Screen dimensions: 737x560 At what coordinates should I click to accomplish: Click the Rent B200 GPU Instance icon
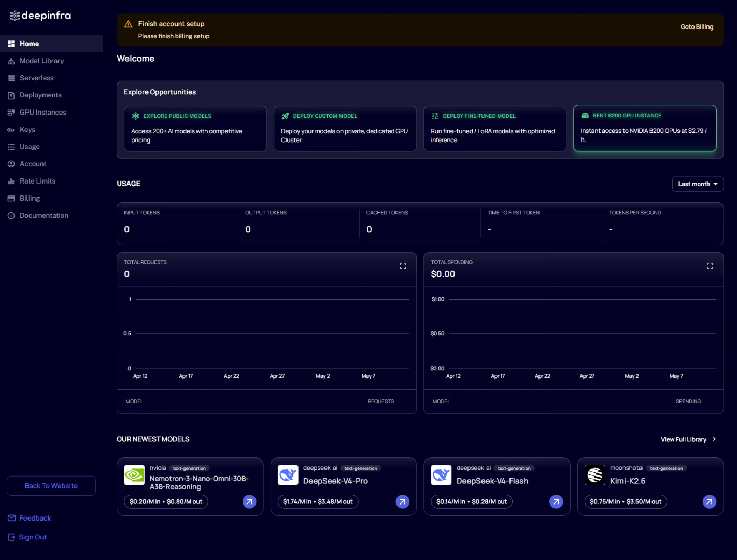pyautogui.click(x=585, y=116)
